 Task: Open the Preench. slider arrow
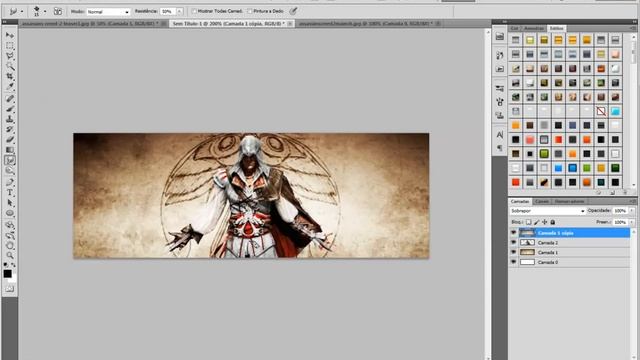tap(632, 222)
